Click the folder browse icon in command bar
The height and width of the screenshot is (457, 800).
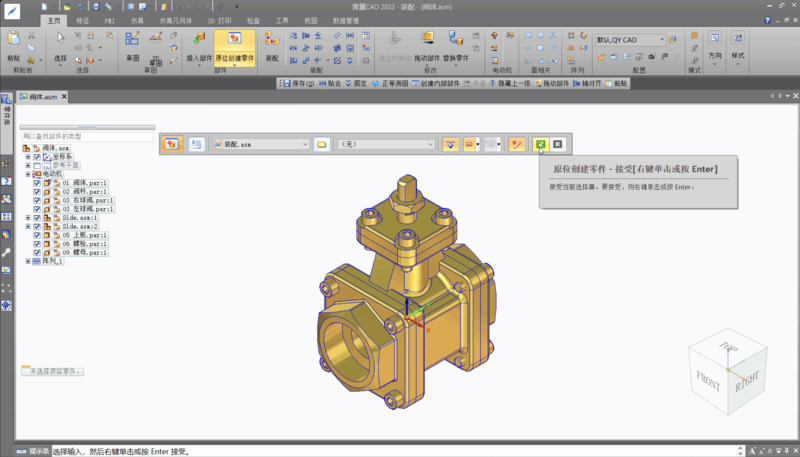click(322, 144)
